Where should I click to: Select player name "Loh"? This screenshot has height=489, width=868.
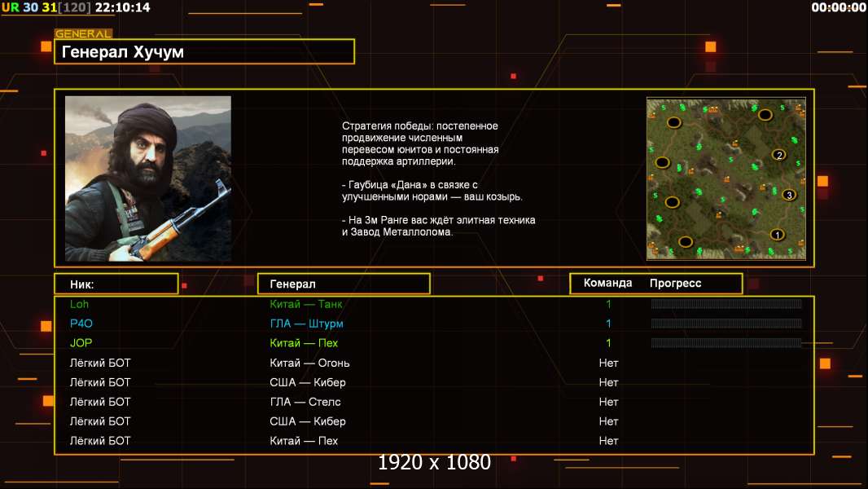coord(79,304)
